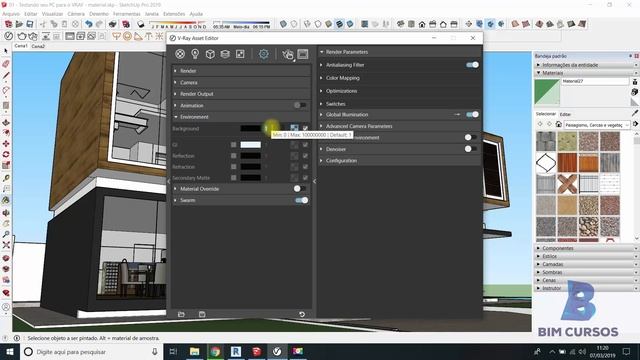640x360 pixels.
Task: Open Render Elements layers icon in Asset Editor
Action: [225, 54]
